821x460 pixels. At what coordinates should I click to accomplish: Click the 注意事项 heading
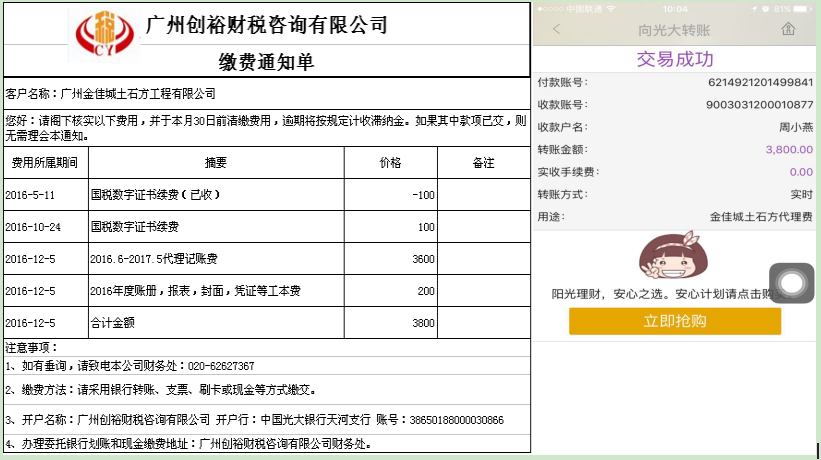tap(31, 347)
